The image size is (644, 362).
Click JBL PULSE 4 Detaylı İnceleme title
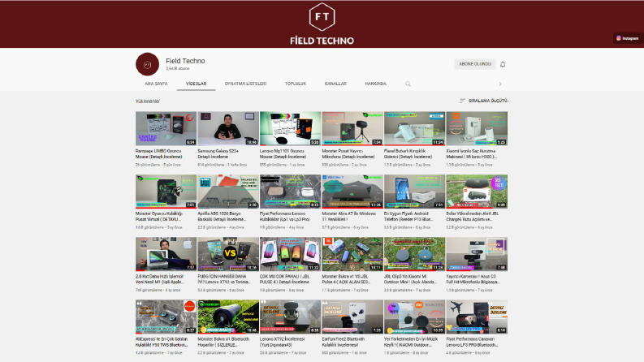(284, 279)
